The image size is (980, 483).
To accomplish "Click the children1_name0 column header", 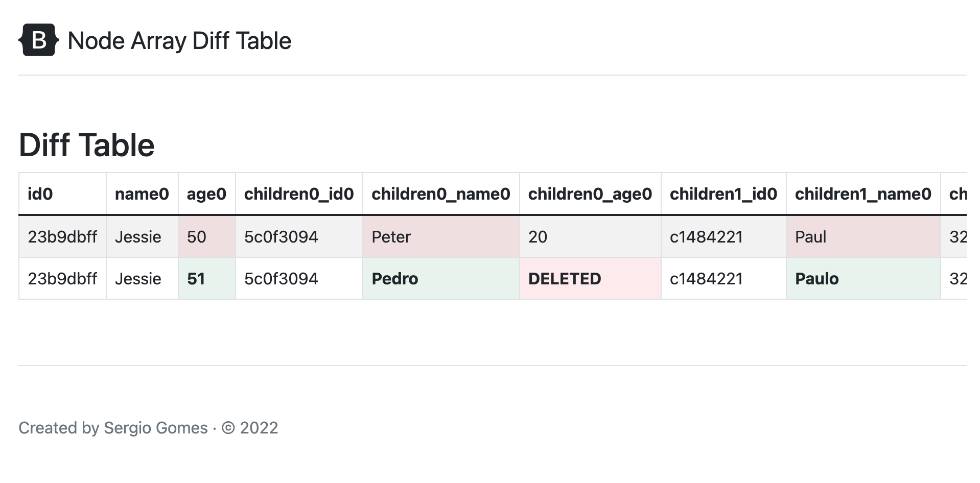I will [x=862, y=194].
